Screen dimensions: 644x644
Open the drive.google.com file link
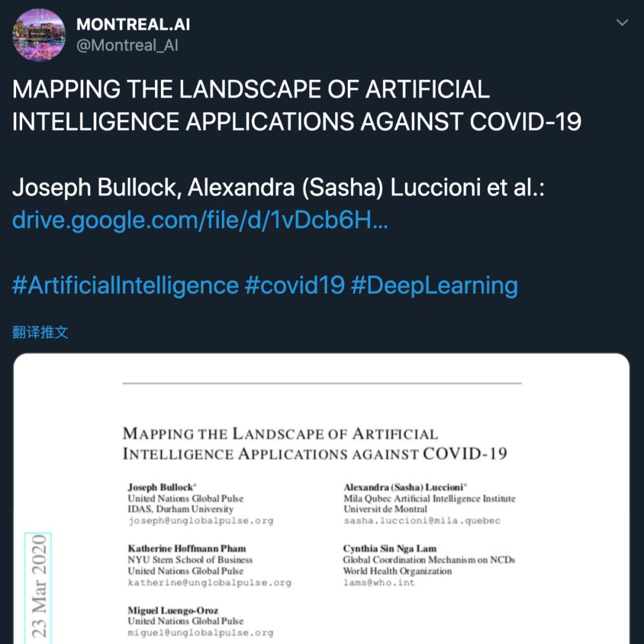200,221
